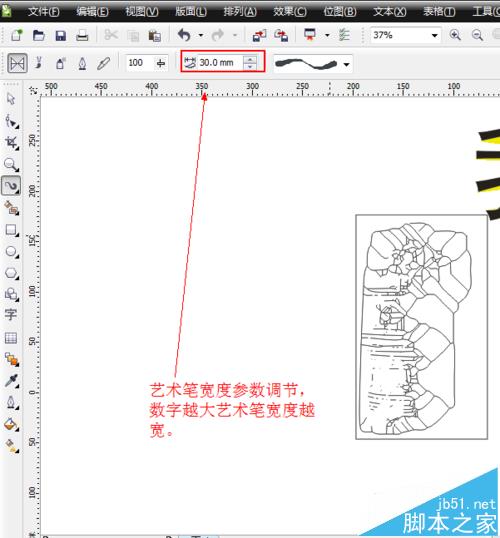Expand the redo history dropdown arrow
Screen dimensions: 500x538
[x=235, y=35]
